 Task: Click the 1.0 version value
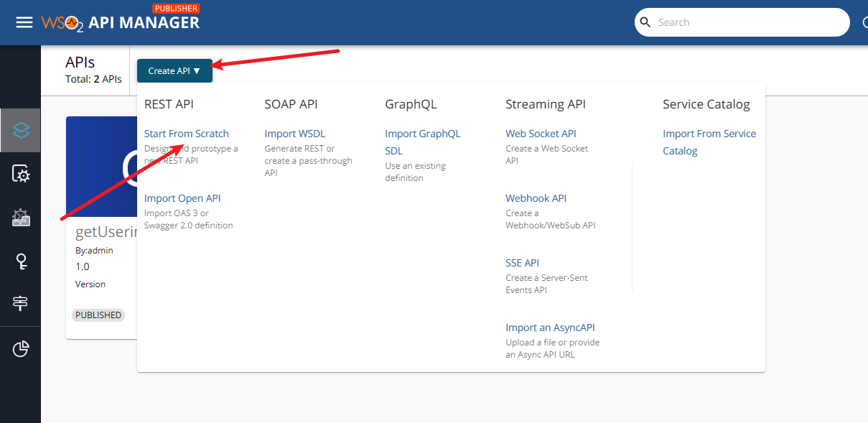point(83,266)
